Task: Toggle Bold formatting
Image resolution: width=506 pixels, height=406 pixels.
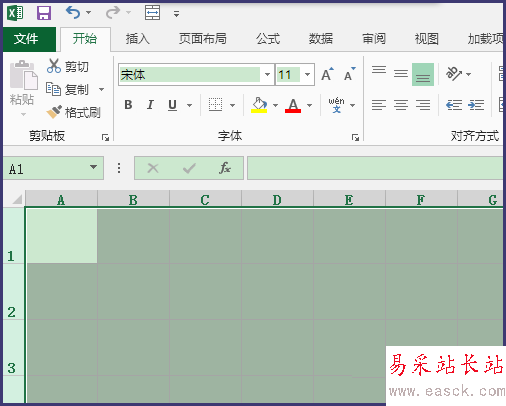Action: click(x=128, y=105)
